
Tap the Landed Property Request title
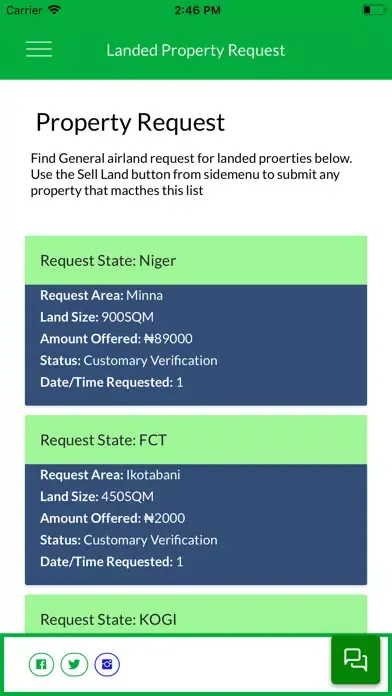(196, 50)
